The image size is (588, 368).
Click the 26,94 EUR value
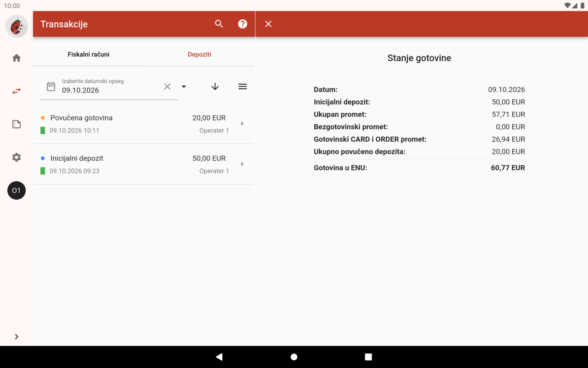509,139
